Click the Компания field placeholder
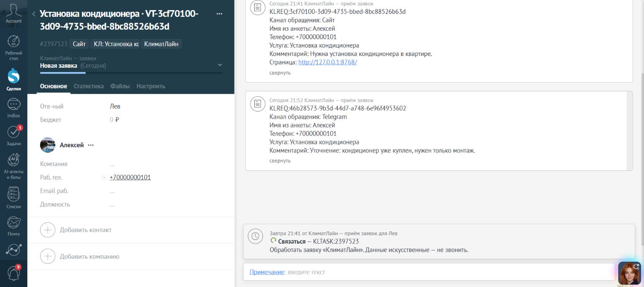Image resolution: width=644 pixels, height=287 pixels. tap(112, 164)
